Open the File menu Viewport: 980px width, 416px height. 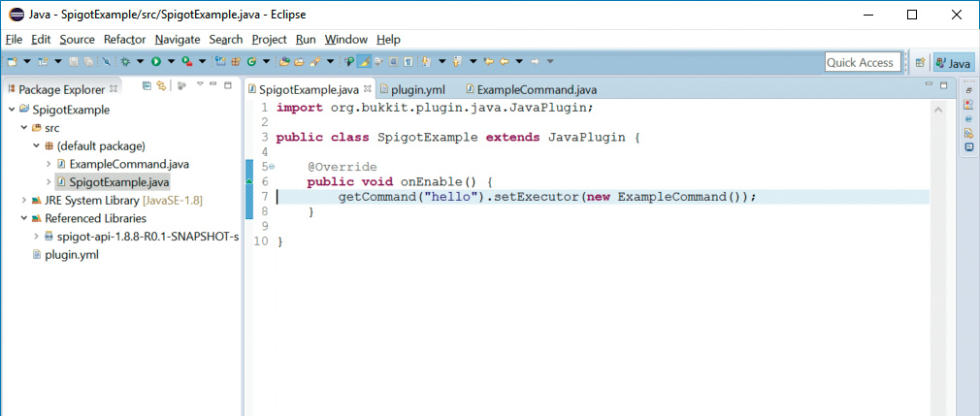pyautogui.click(x=14, y=40)
